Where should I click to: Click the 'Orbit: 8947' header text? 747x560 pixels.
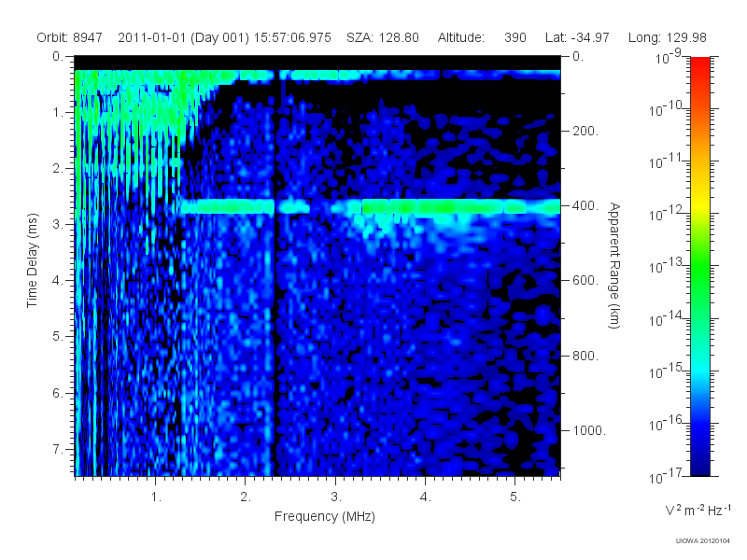point(69,37)
